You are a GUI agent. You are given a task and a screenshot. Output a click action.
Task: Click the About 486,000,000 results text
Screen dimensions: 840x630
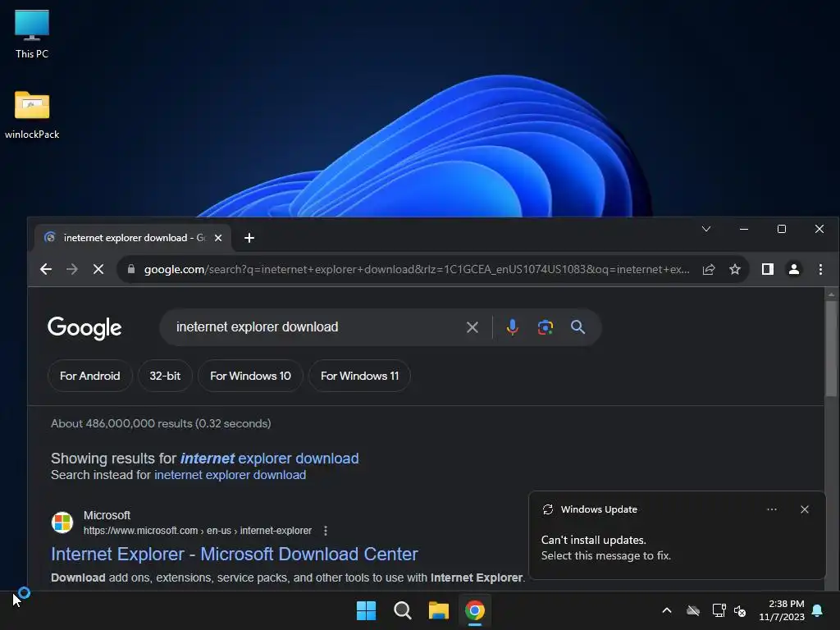(x=161, y=424)
